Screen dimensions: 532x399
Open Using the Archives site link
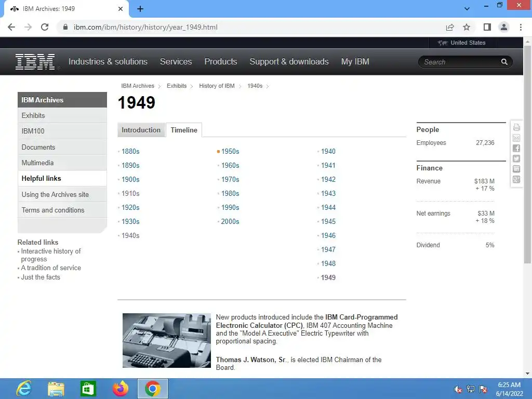pos(62,194)
